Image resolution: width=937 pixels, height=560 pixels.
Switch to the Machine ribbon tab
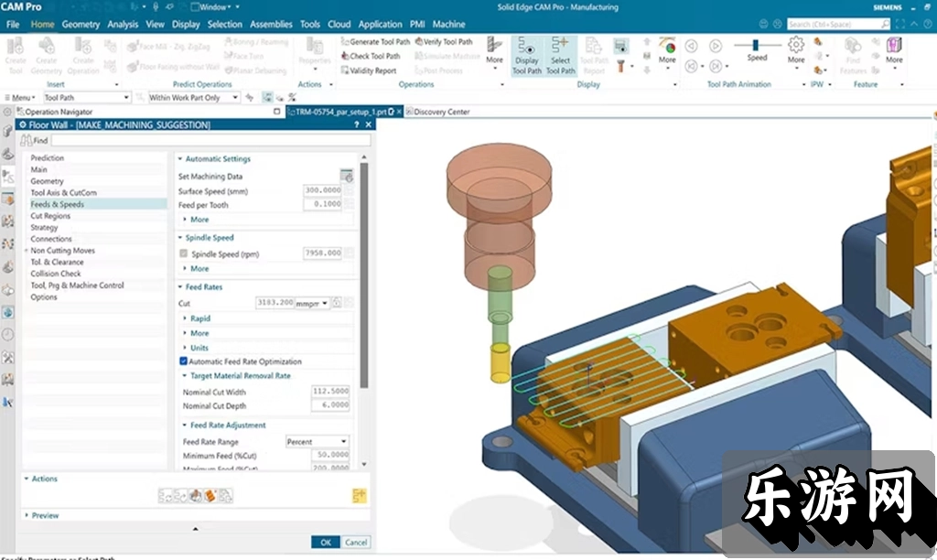(x=448, y=24)
